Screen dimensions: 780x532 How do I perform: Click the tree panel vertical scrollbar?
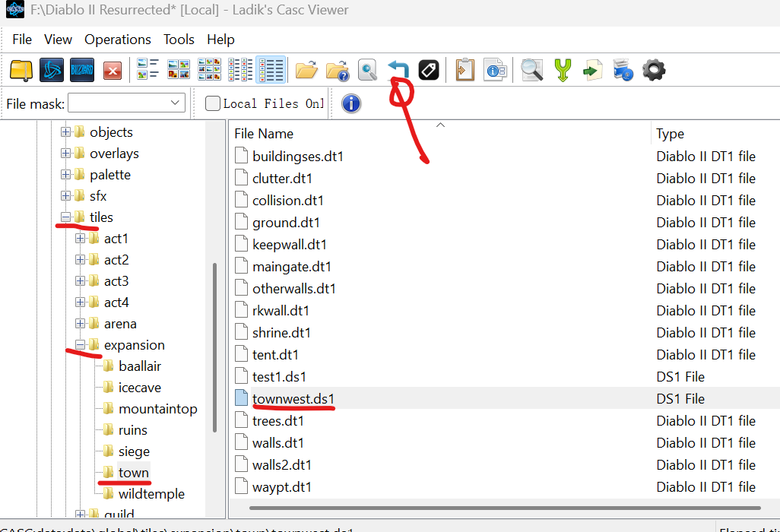[x=215, y=347]
